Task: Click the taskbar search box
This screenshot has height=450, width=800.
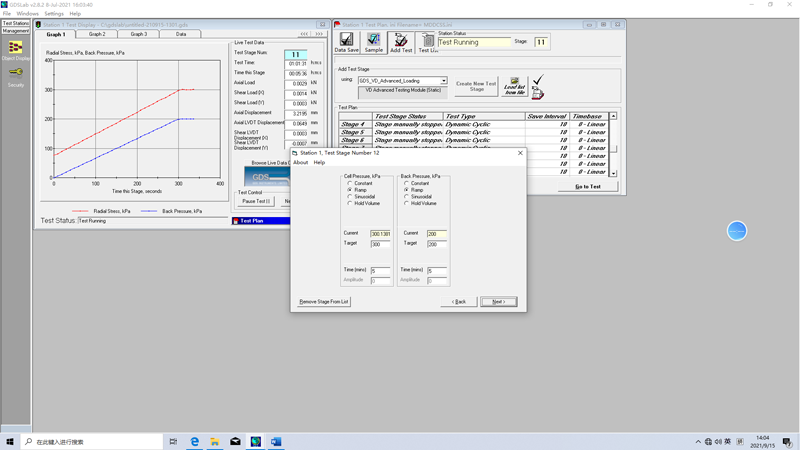Action: 92,441
